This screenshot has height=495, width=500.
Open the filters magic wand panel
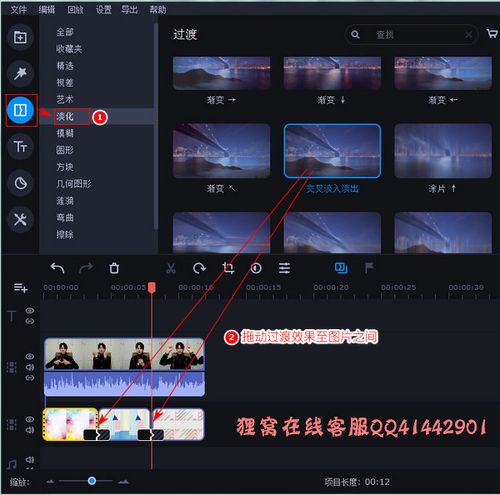tap(20, 74)
